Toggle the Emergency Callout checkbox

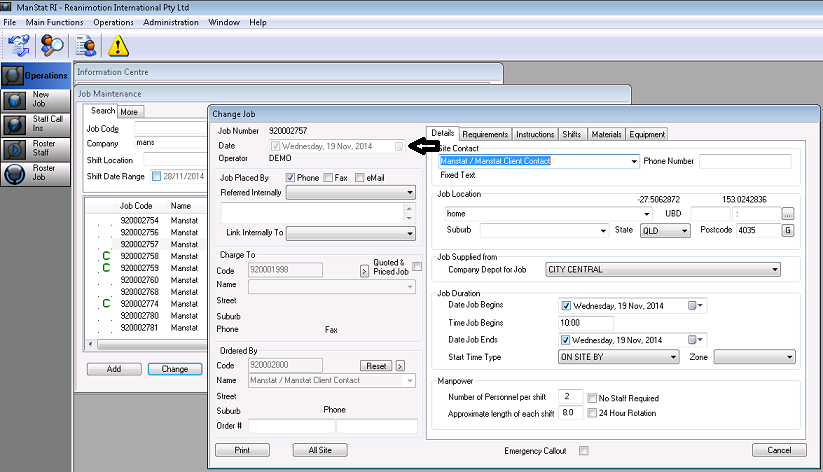[583, 451]
